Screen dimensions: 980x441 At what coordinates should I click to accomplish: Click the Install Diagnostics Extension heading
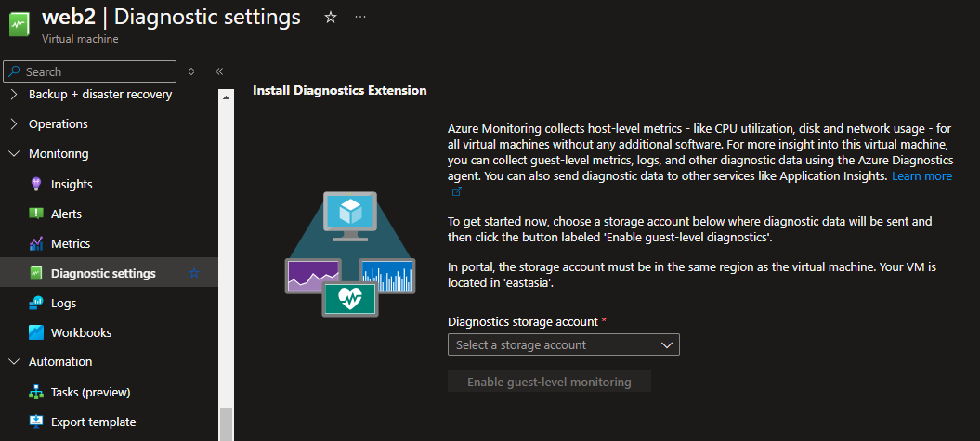[339, 91]
